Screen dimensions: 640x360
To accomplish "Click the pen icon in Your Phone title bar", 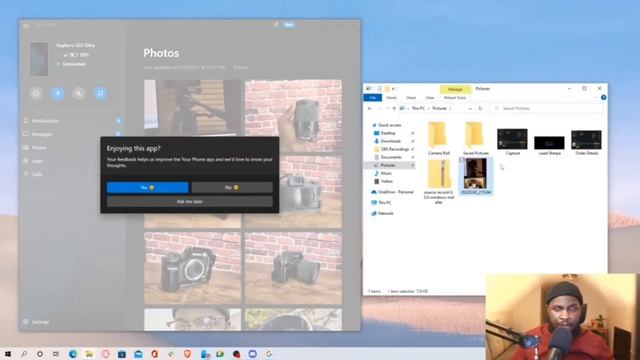I will (276, 25).
